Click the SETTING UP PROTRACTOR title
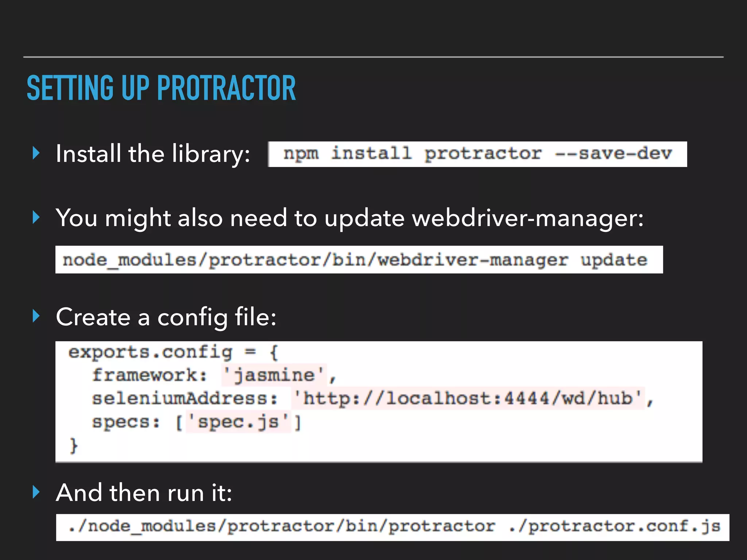The width and height of the screenshot is (747, 560). pos(161,88)
